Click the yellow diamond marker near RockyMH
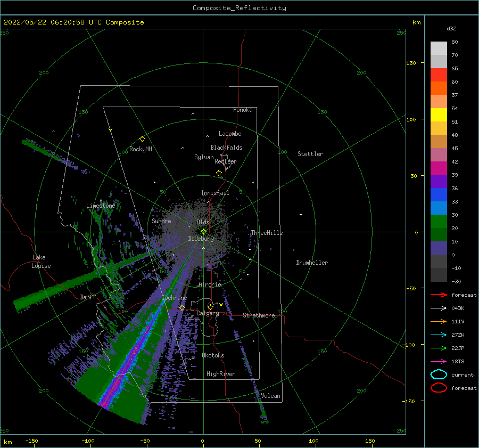 [x=142, y=139]
